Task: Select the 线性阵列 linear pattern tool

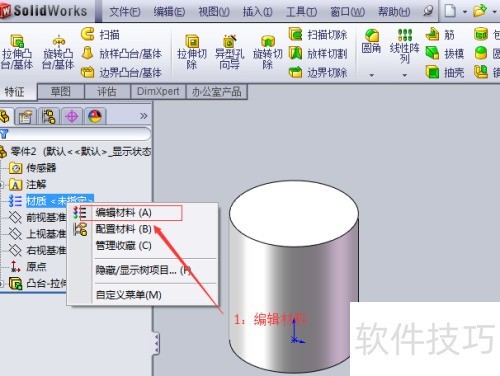Action: pos(405,46)
